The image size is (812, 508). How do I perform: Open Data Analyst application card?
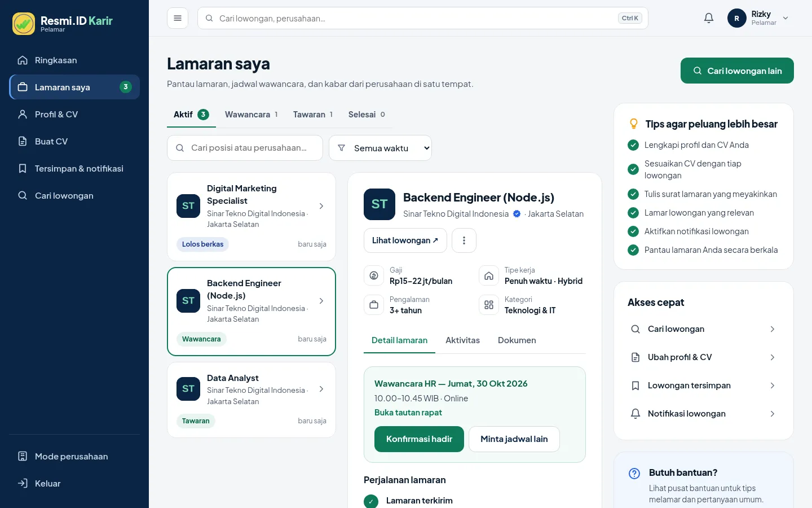pyautogui.click(x=251, y=400)
